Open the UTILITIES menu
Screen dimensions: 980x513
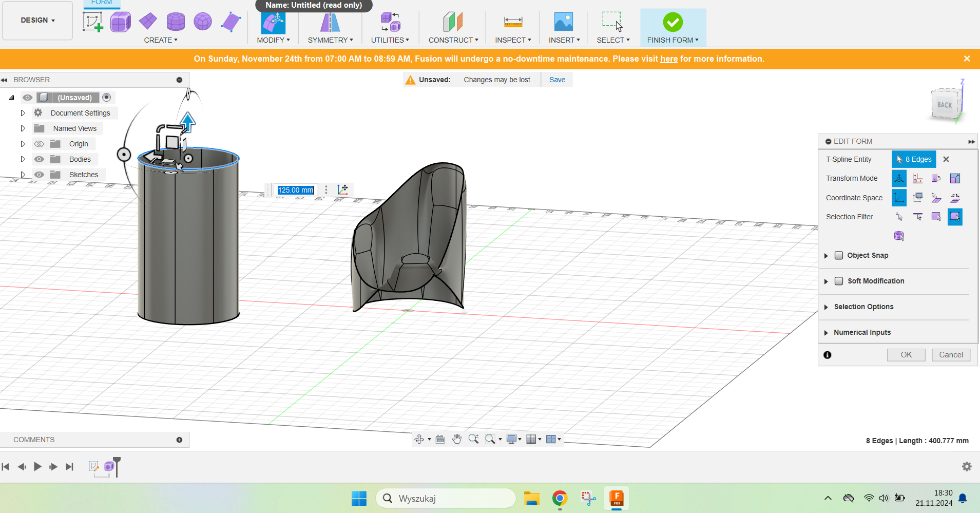[390, 40]
